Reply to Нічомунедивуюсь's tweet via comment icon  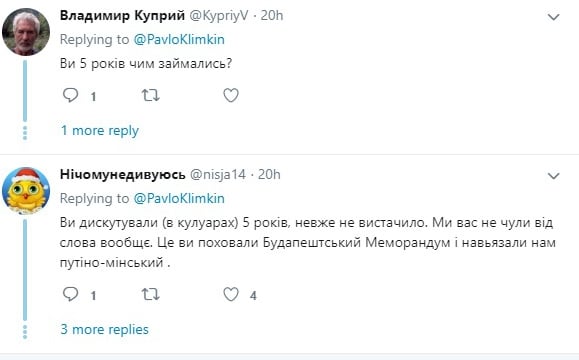pos(71,294)
